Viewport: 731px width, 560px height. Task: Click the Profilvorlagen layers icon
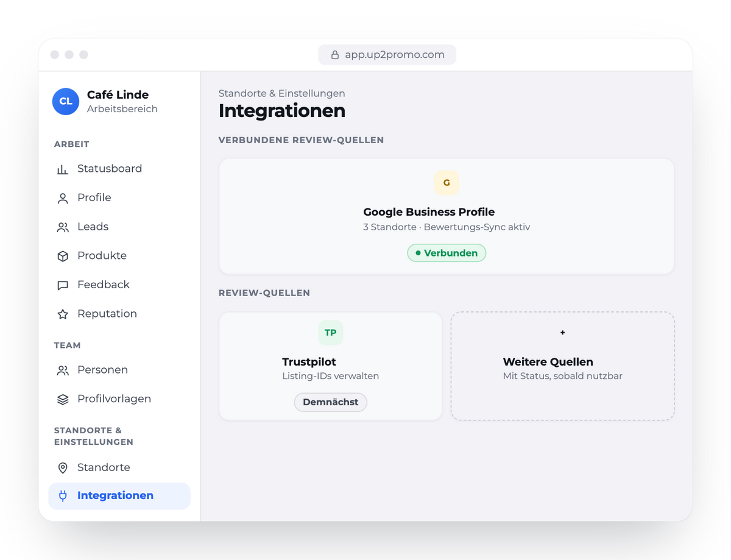[x=63, y=399]
